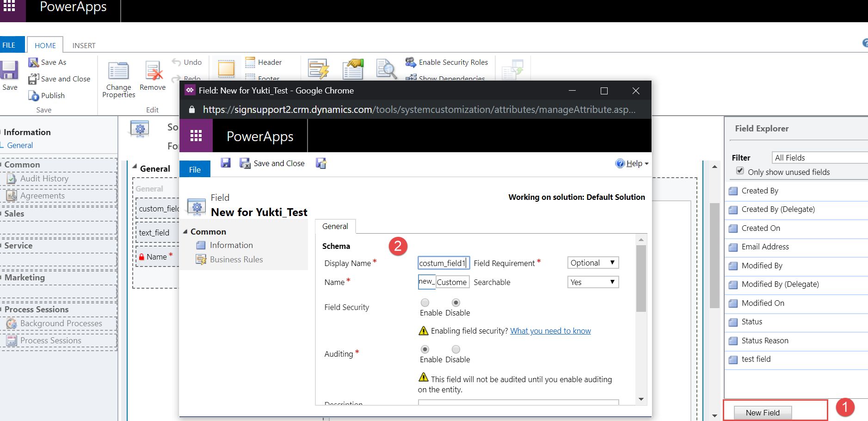
Task: Click the scrollbar up arrow in the Field popup
Action: click(x=641, y=240)
